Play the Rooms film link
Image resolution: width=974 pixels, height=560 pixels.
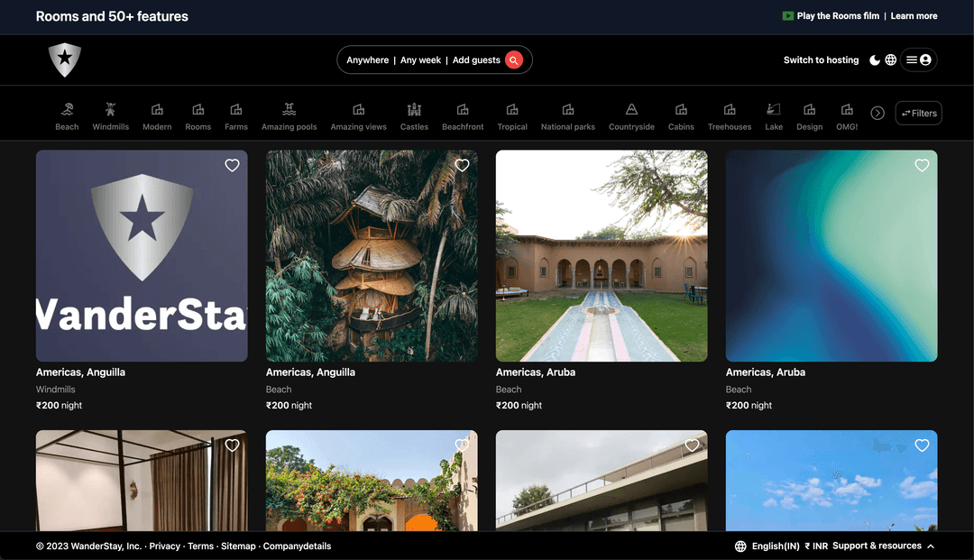click(838, 16)
